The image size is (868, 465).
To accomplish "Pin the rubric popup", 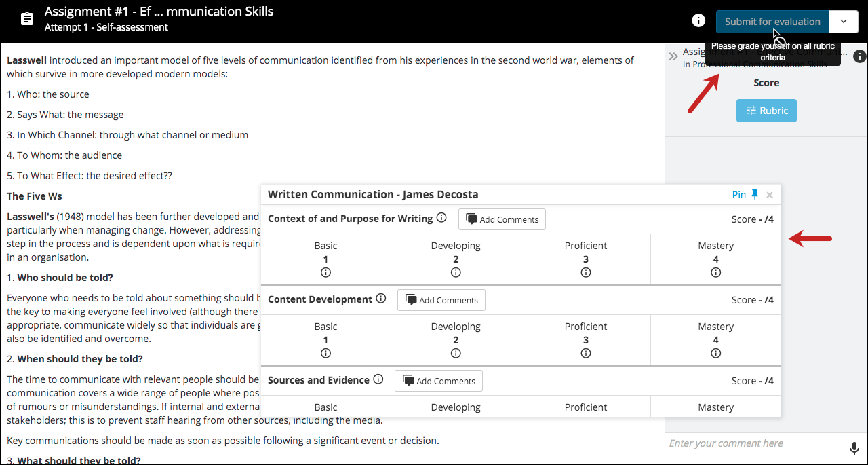I will pos(745,195).
